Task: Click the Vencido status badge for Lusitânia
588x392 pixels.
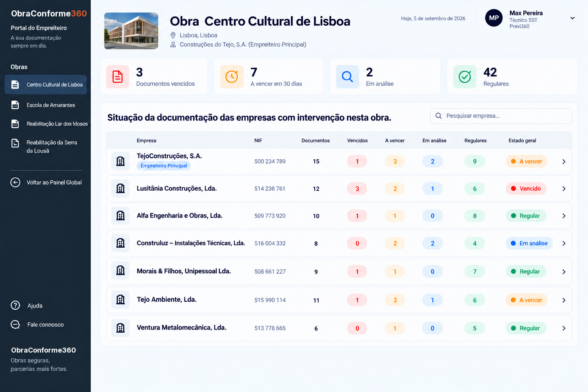Action: click(526, 188)
